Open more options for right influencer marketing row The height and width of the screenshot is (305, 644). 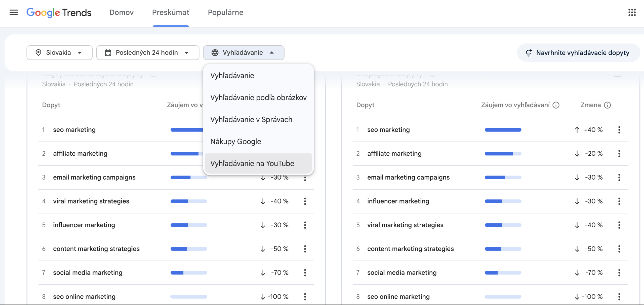tap(619, 201)
